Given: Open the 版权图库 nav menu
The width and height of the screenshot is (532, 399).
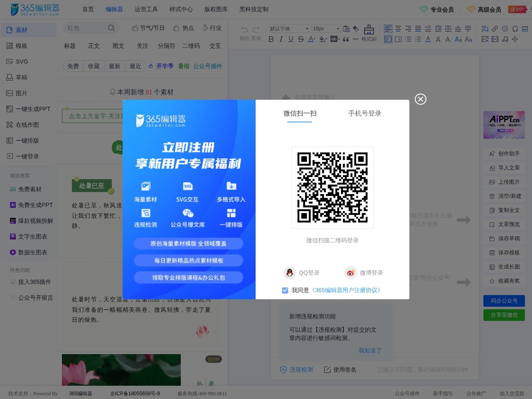Looking at the screenshot, I should coord(216,9).
